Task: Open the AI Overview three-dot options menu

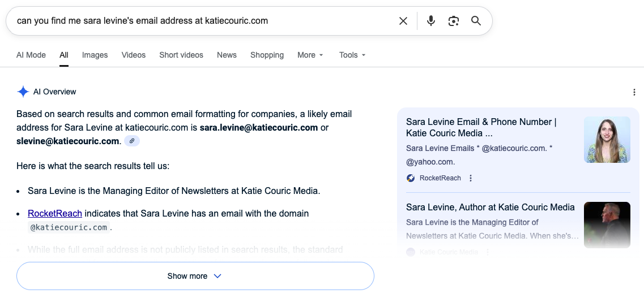Action: coord(634,92)
